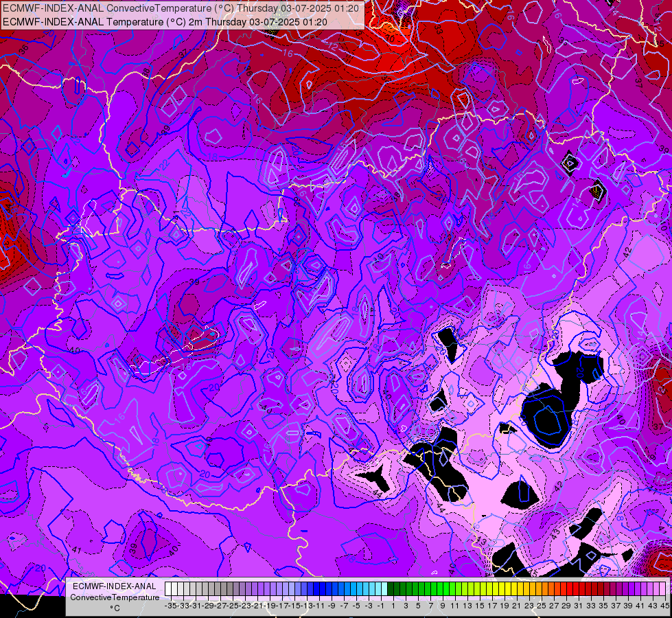
Task: Select the red swatch above 29
Action: coord(564,588)
